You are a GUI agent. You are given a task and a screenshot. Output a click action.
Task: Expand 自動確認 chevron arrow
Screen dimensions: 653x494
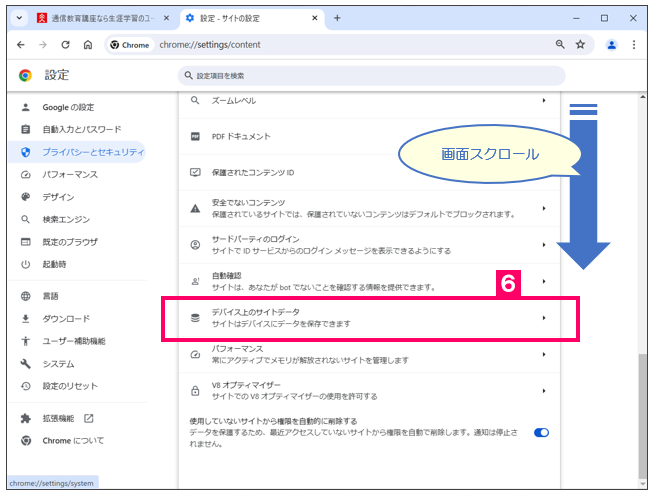pos(543,282)
